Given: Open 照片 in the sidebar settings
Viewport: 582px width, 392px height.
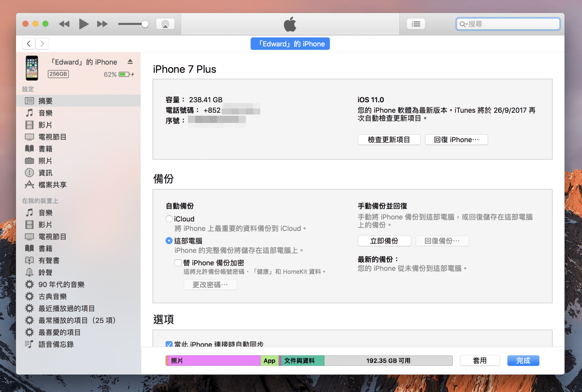Looking at the screenshot, I should (x=45, y=161).
